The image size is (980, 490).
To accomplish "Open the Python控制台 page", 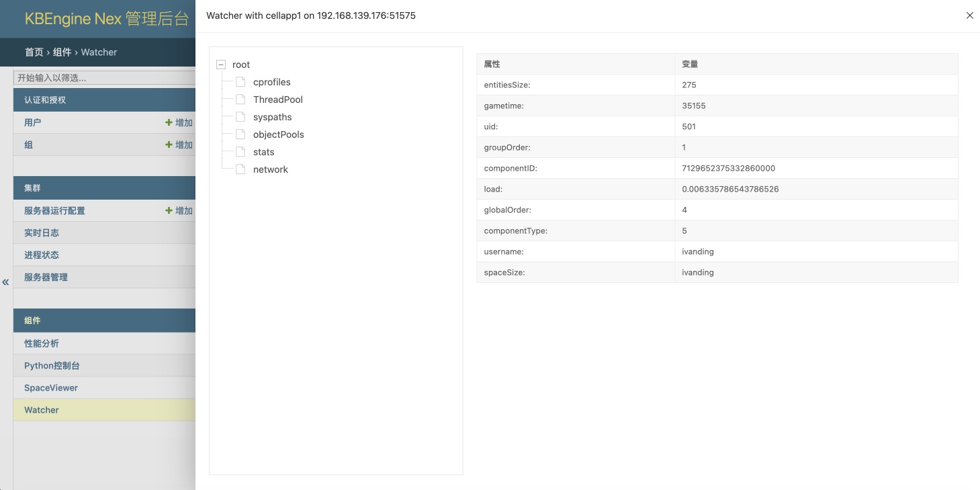I will click(52, 366).
